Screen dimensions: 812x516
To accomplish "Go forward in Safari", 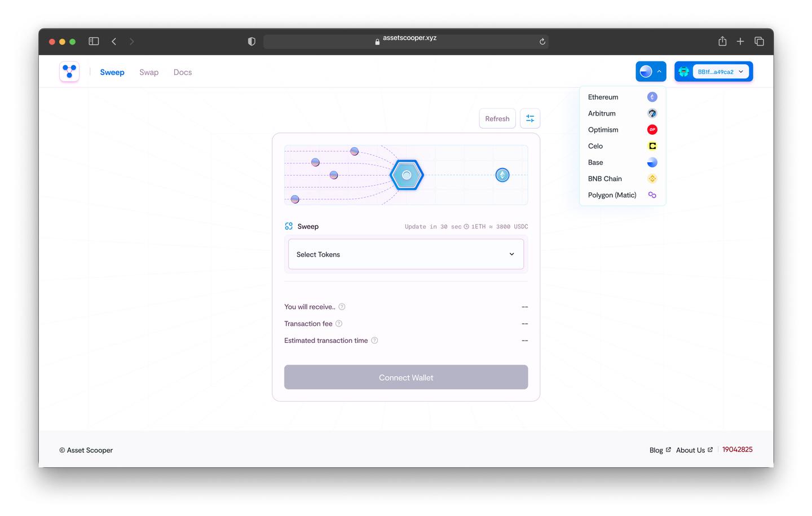I will (132, 41).
